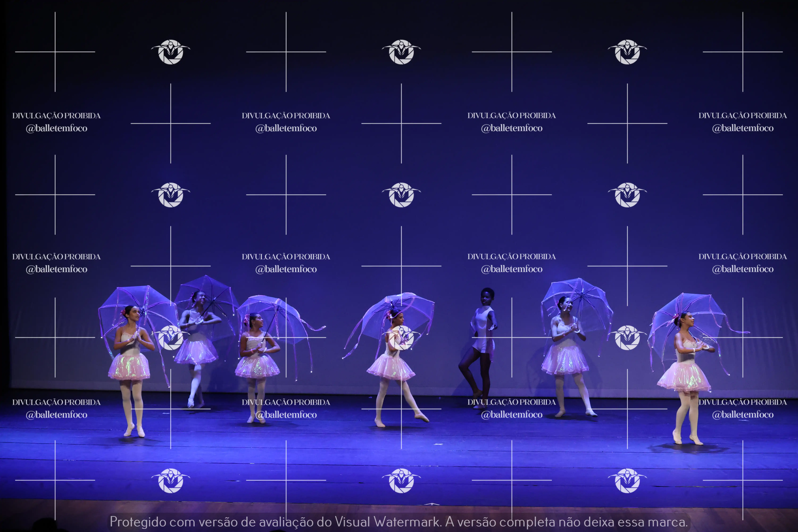Click the top-center camera logo watermark

tap(401, 52)
